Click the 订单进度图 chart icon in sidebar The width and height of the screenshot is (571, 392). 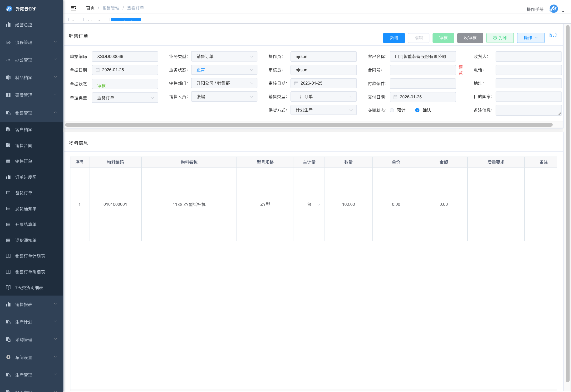point(8,177)
